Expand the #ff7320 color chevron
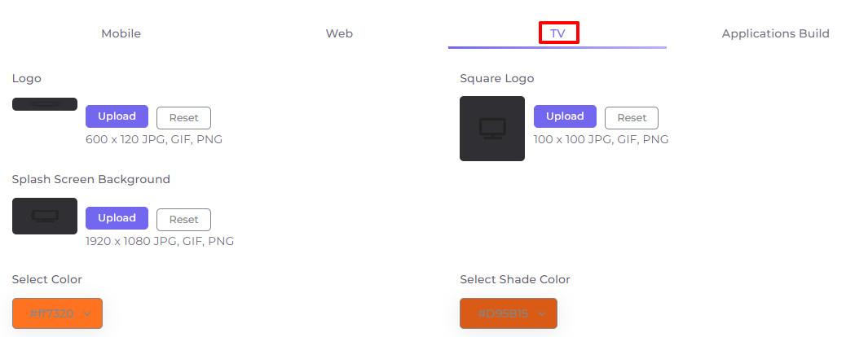Image resolution: width=868 pixels, height=337 pixels. tap(87, 313)
